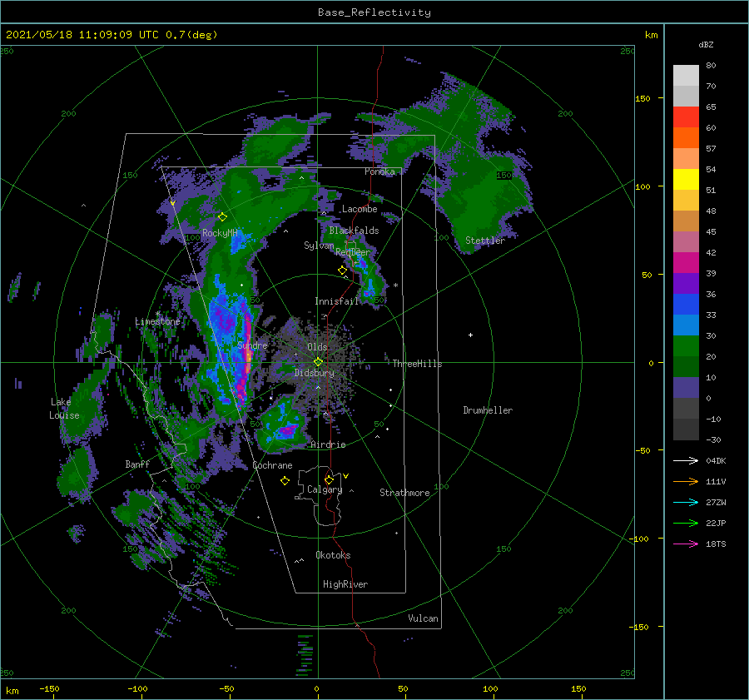The width and height of the screenshot is (749, 700).
Task: Click the Sundre label
Action: tap(252, 345)
